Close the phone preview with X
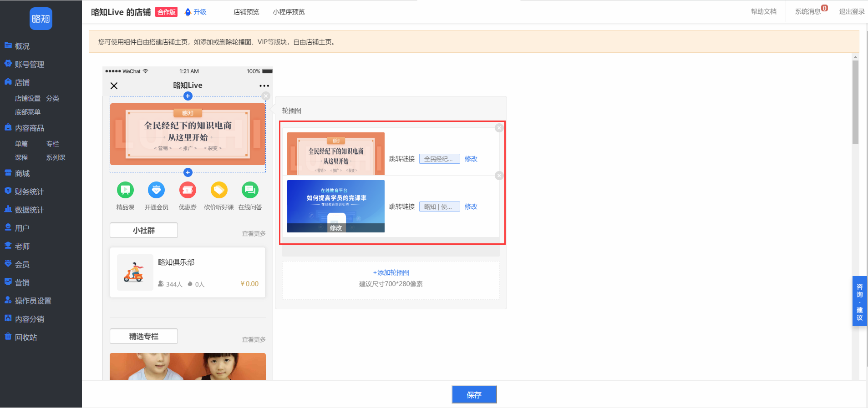This screenshot has width=868, height=408. tap(114, 86)
